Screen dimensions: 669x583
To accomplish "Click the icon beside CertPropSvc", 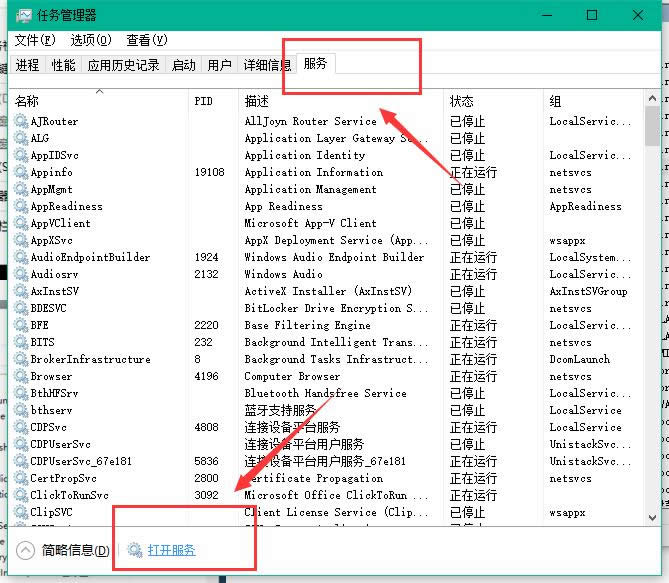I will tap(21, 478).
